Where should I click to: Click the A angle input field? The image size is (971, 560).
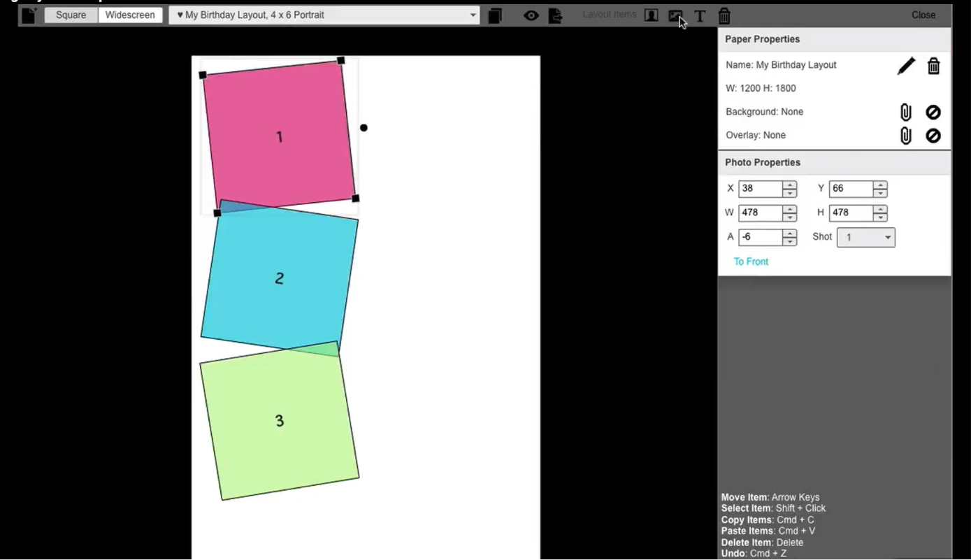click(x=761, y=237)
